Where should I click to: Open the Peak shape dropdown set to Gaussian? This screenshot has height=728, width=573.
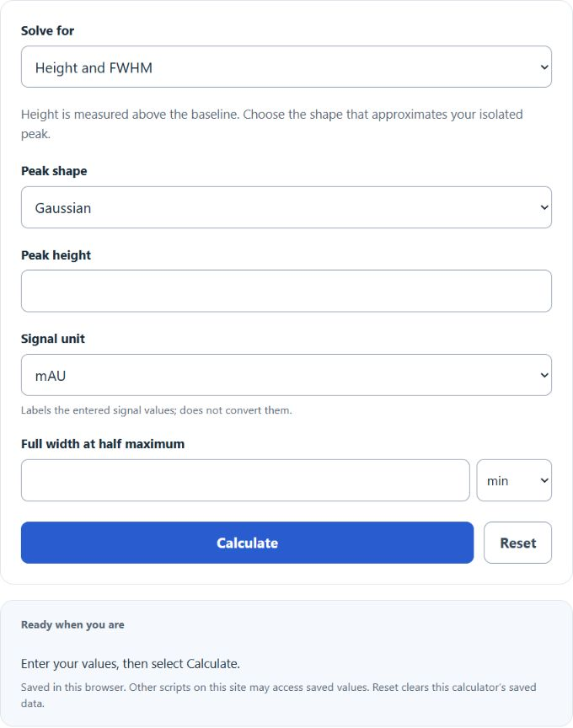pyautogui.click(x=286, y=207)
